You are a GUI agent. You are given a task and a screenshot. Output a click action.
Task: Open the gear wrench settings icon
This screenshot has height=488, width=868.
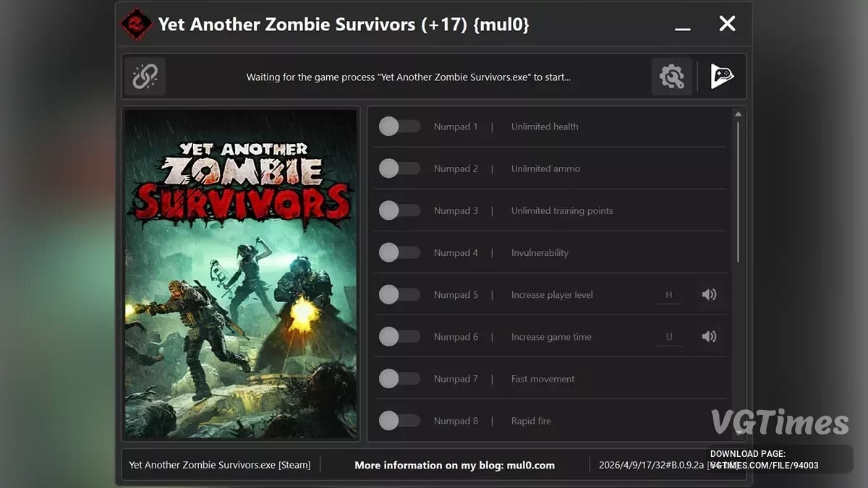click(672, 76)
